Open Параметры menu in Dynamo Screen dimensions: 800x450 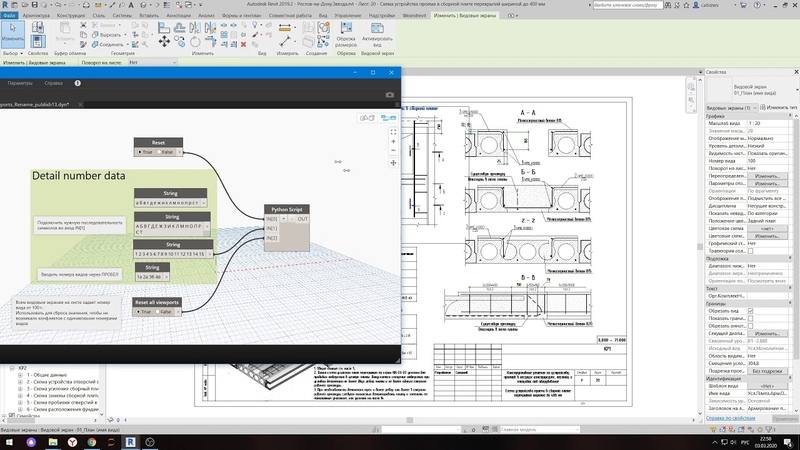[20, 83]
